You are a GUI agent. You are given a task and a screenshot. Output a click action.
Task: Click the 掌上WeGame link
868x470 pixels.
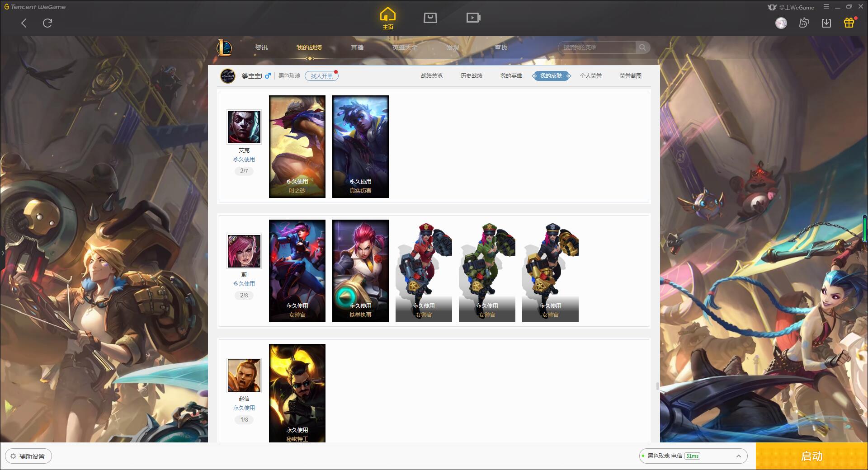[791, 7]
